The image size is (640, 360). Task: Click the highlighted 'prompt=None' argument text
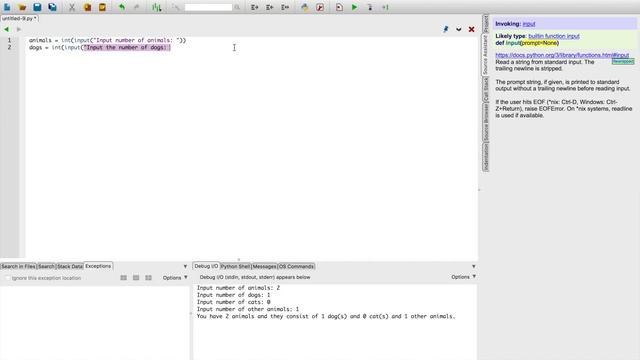(539, 43)
